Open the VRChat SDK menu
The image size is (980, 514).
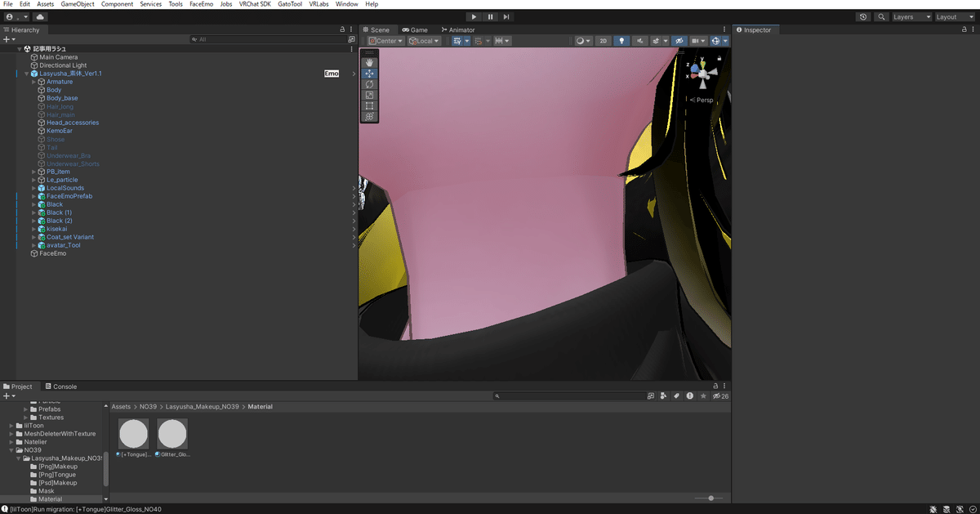(x=255, y=4)
